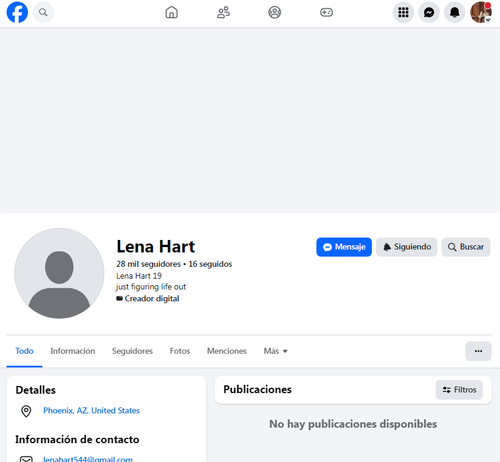Open the Gaming controller icon
Screen dimensions: 500x462
[326, 12]
